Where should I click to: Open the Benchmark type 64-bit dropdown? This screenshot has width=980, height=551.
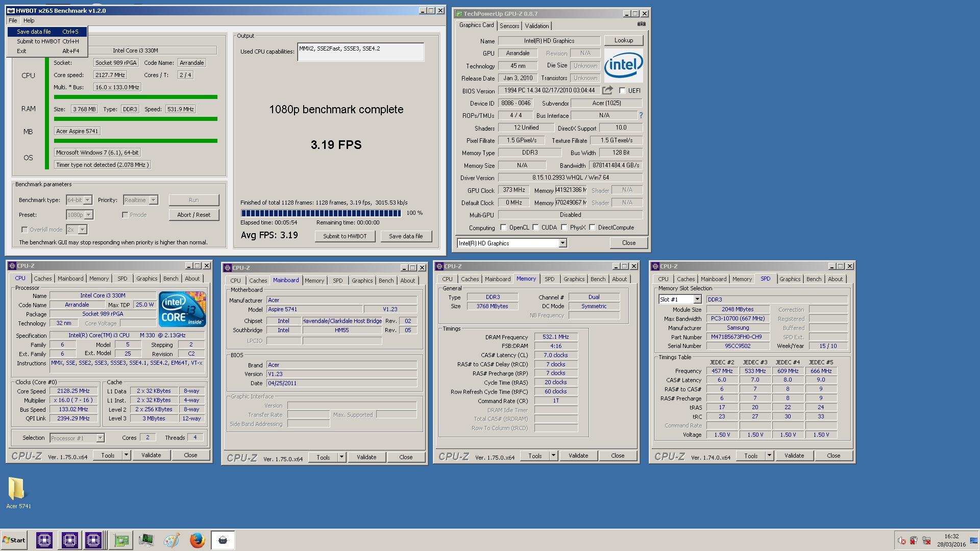(79, 200)
